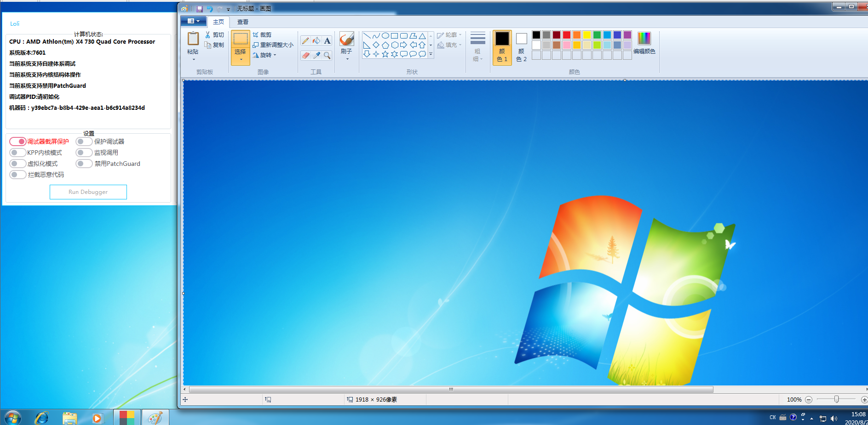Click the zoom out minus button

tap(809, 400)
